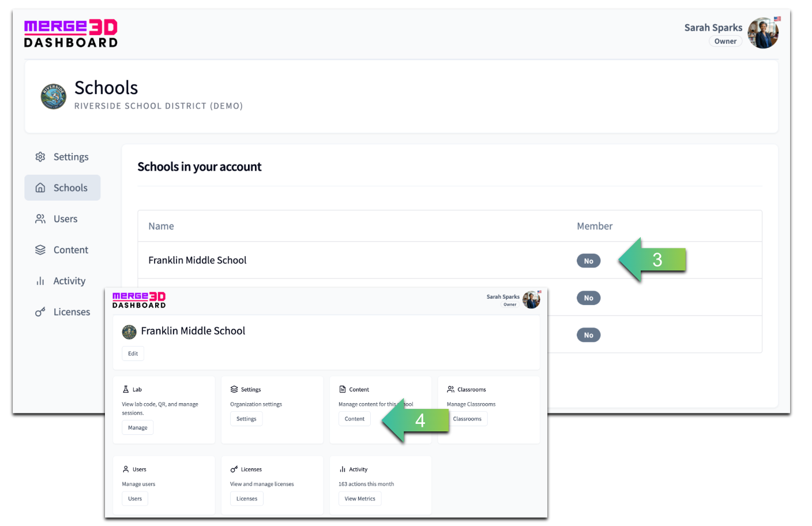
Task: Click the Settings layers icon in the Settings card
Action: click(234, 389)
